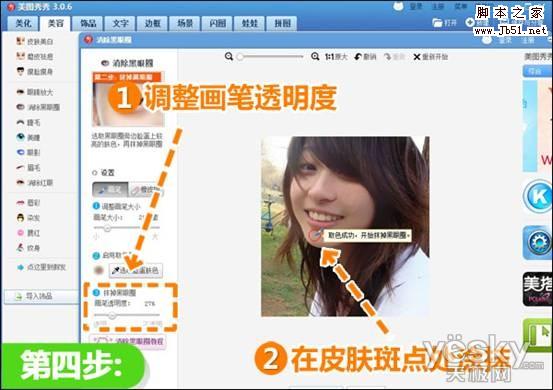This screenshot has height=390, width=553.
Task: Open the 饰品 tab
Action: click(x=88, y=24)
